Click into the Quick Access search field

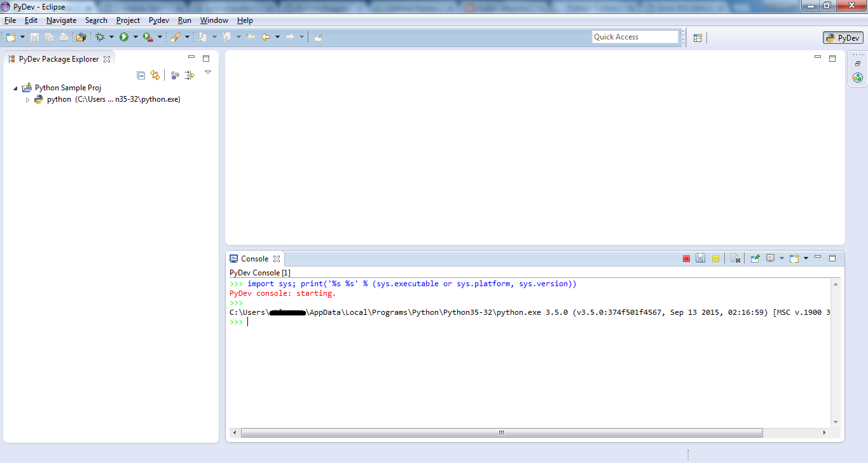point(635,37)
